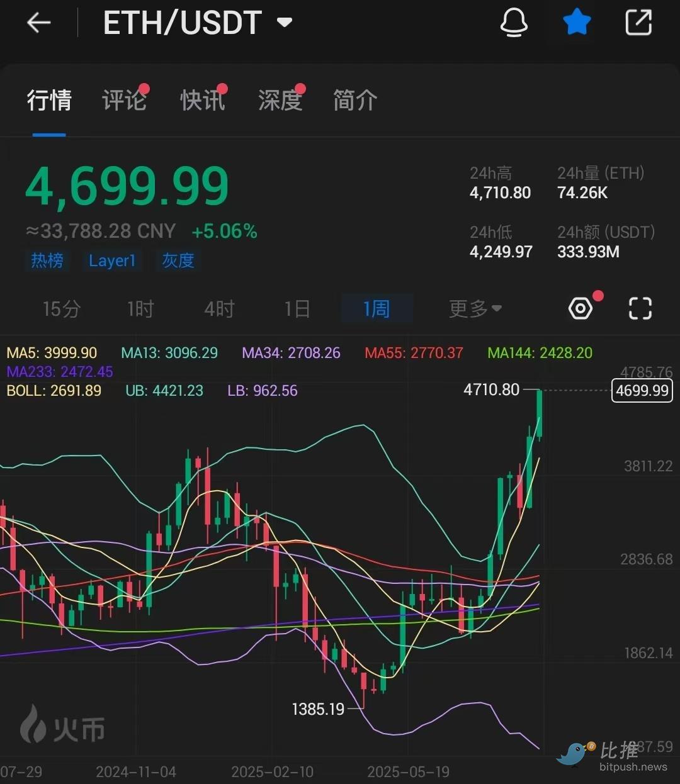The image size is (680, 784).
Task: Tap the 2025-05-19 date label
Action: point(408,772)
